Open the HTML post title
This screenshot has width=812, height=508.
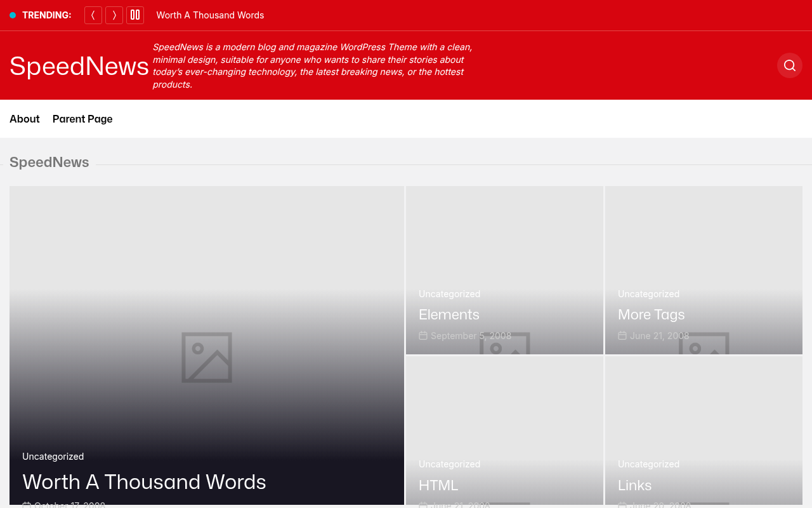point(438,485)
